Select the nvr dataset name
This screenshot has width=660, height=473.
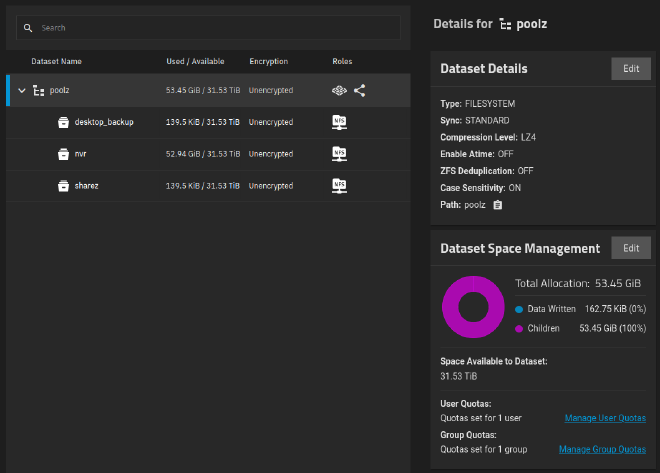(x=82, y=154)
